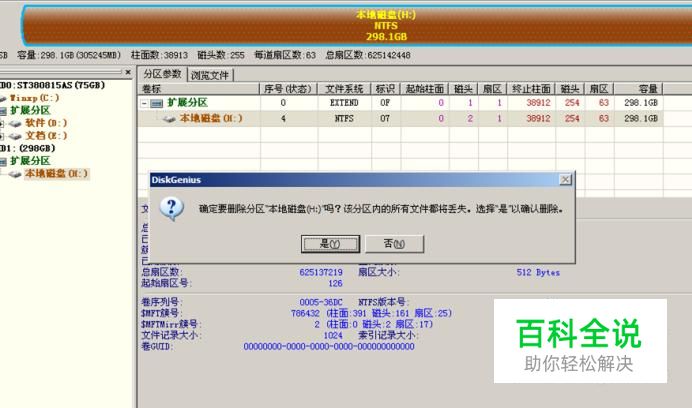Click the drive icon next to 文档 (E:)
This screenshot has height=408, width=692.
[15, 136]
